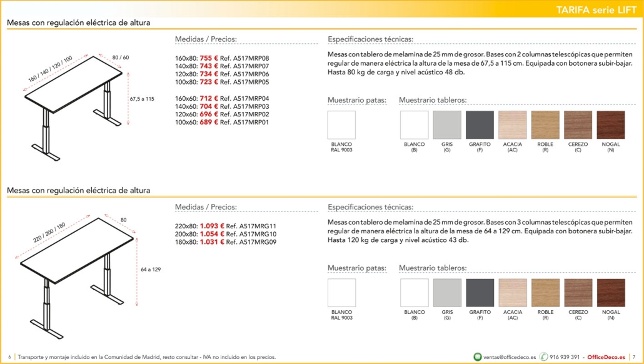
Task: Select the GRIS swatch in the bottom table
Action: click(447, 293)
